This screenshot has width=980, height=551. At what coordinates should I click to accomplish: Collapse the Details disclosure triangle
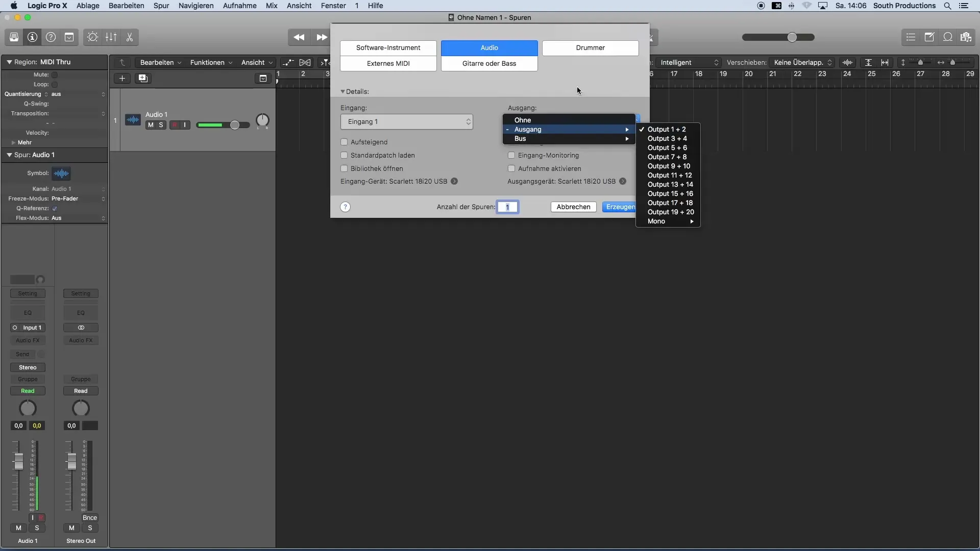click(343, 92)
